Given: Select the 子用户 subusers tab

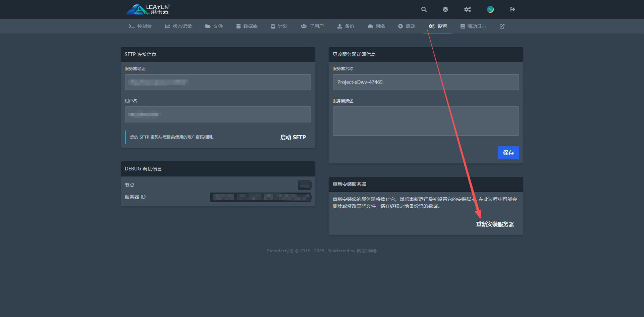Looking at the screenshot, I should pyautogui.click(x=312, y=26).
